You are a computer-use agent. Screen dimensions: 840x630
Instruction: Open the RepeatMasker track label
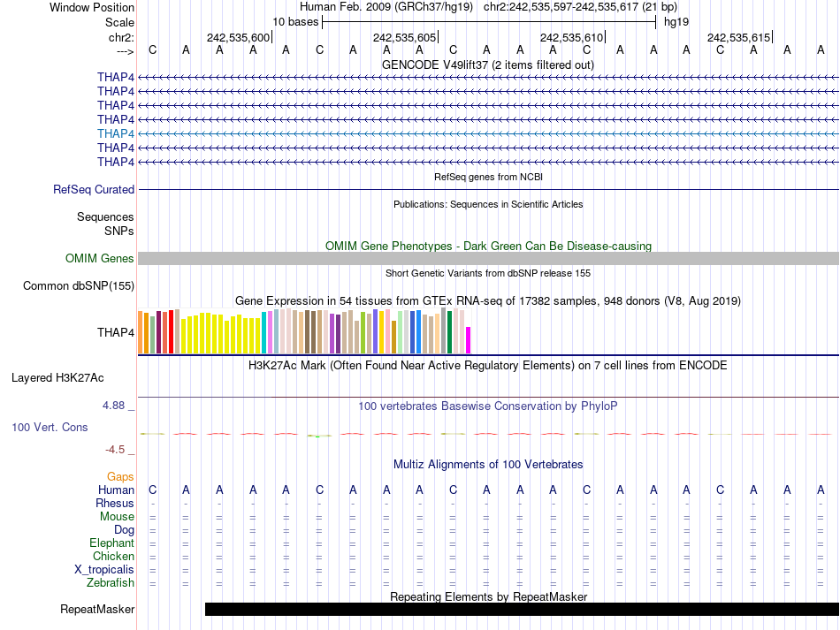[x=97, y=609]
